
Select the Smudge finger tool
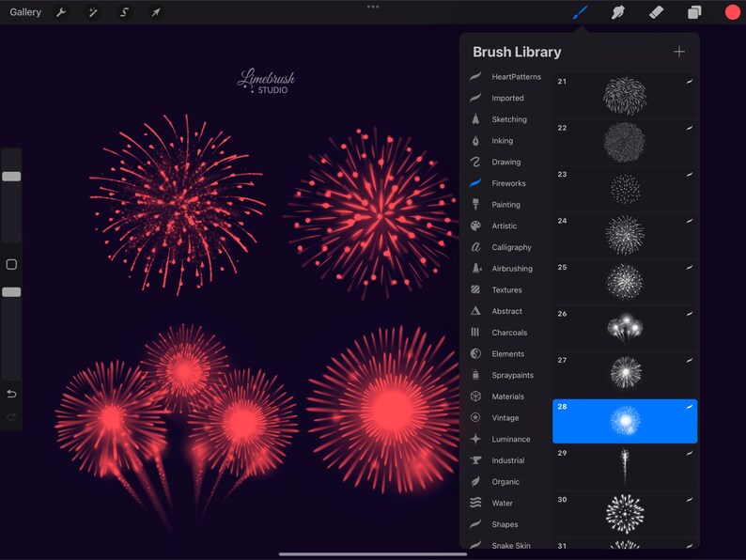[617, 12]
